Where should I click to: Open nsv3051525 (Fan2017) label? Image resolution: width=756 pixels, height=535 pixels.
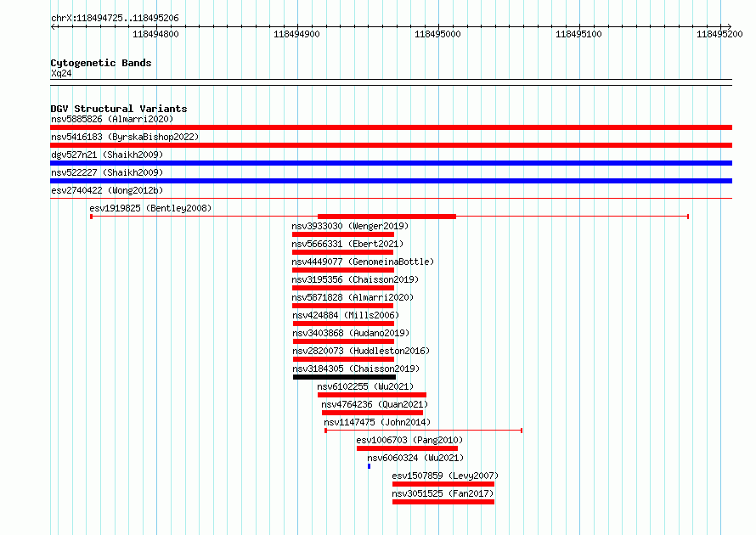coord(443,493)
